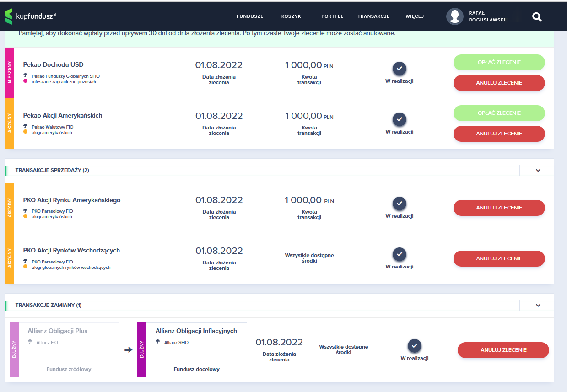Screen dimensions: 567x392
Task: Click the Rafał Bogusławski account name
Action: tap(486, 17)
